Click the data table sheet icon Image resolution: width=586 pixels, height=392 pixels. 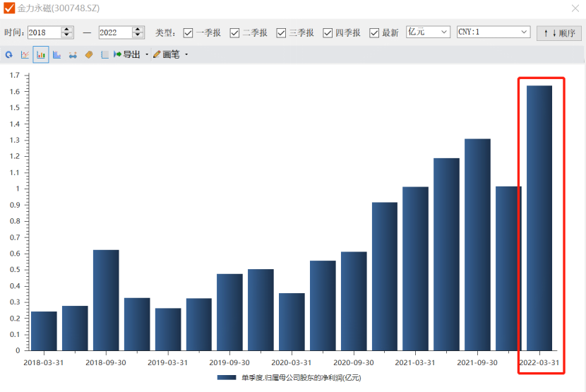[x=104, y=54]
